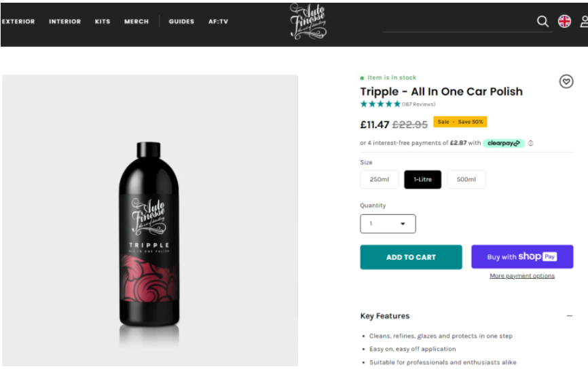Image resolution: width=588 pixels, height=371 pixels.
Task: Click the search magnifier icon
Action: click(543, 22)
